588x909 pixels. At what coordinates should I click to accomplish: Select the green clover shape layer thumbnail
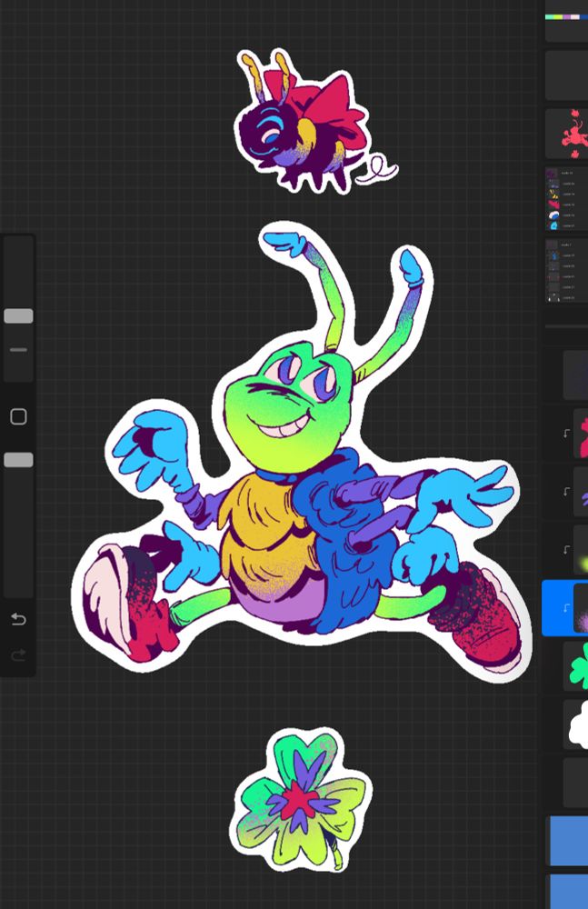click(576, 666)
